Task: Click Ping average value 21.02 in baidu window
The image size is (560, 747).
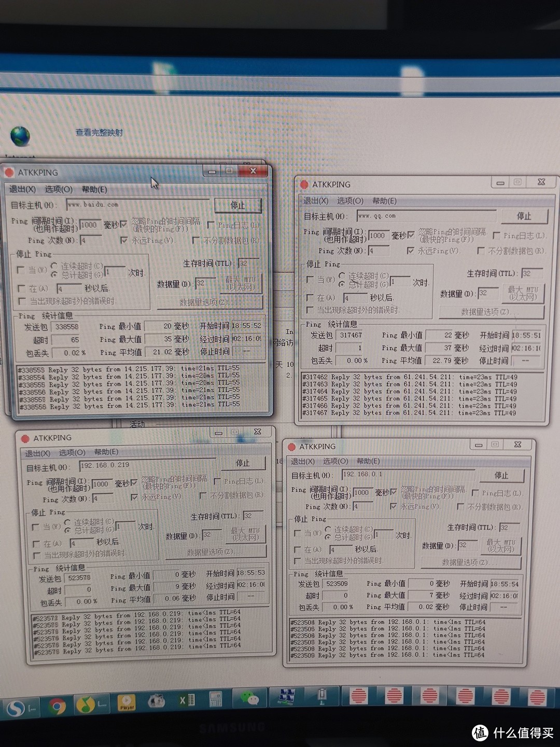Action: click(158, 352)
